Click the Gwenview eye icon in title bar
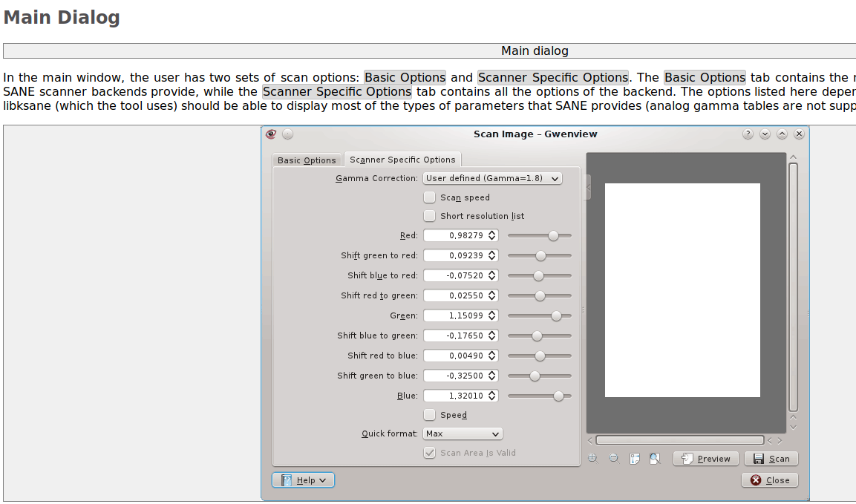The height and width of the screenshot is (504, 856). point(271,134)
